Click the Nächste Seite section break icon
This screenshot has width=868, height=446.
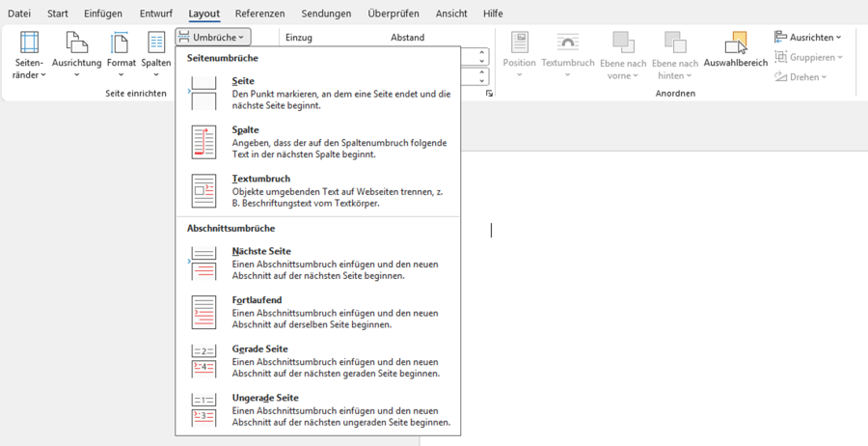coord(203,264)
